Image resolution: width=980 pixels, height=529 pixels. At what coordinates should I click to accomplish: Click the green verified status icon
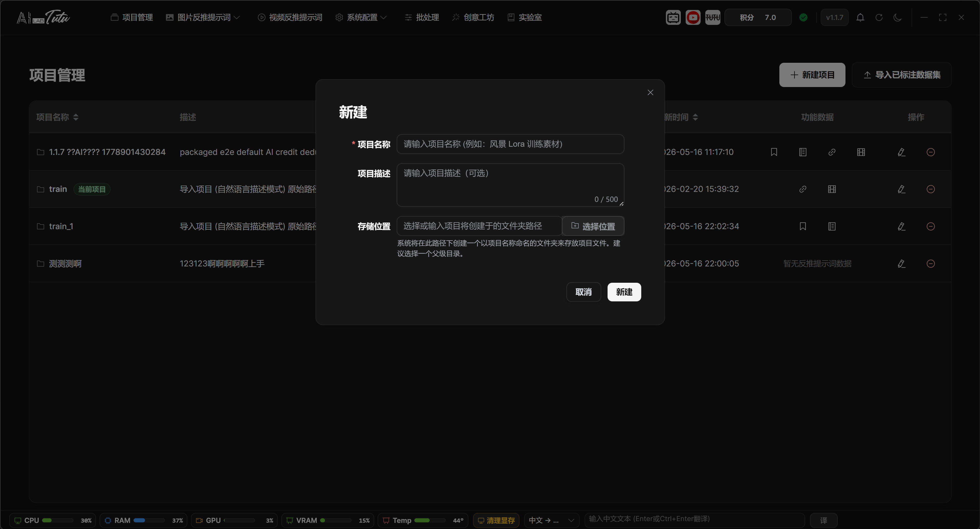[x=803, y=18]
